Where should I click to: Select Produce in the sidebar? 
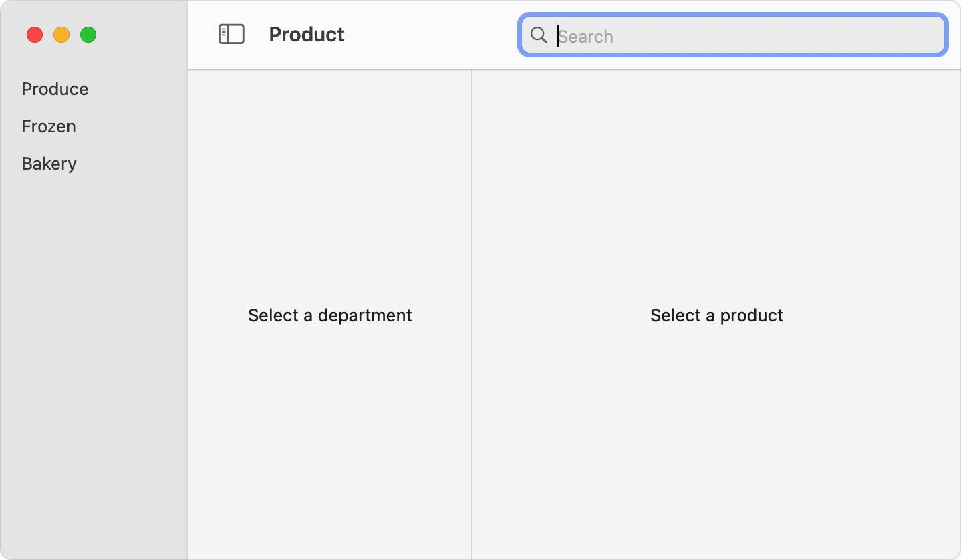pyautogui.click(x=55, y=89)
